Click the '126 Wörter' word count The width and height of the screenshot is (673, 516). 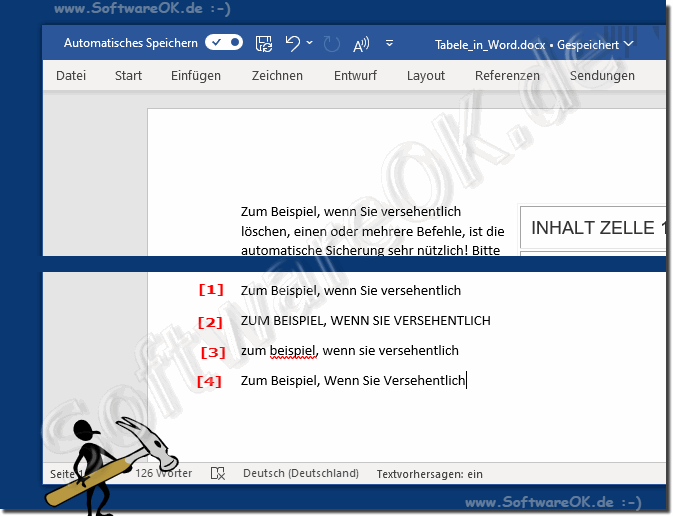[164, 473]
